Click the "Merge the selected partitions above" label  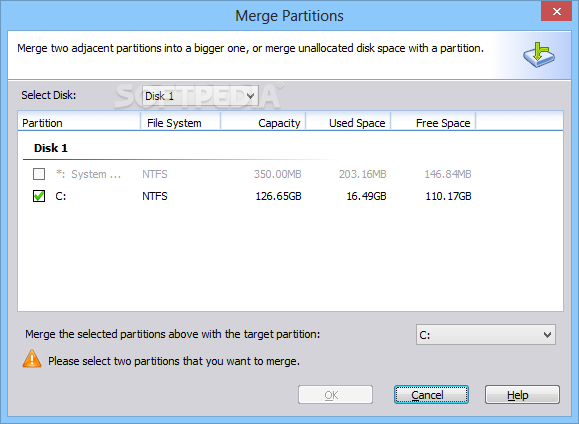click(x=172, y=334)
